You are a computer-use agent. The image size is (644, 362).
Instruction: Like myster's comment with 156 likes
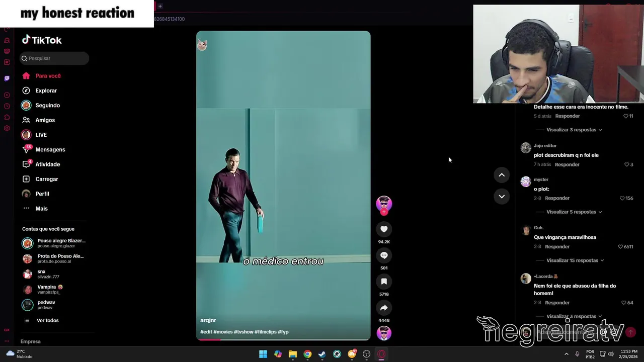(622, 198)
